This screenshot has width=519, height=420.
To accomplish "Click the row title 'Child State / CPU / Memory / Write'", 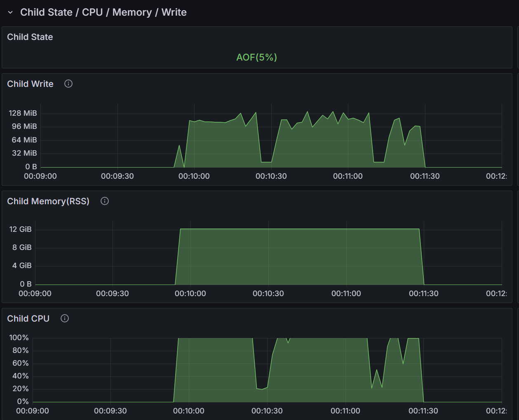I will coord(103,12).
